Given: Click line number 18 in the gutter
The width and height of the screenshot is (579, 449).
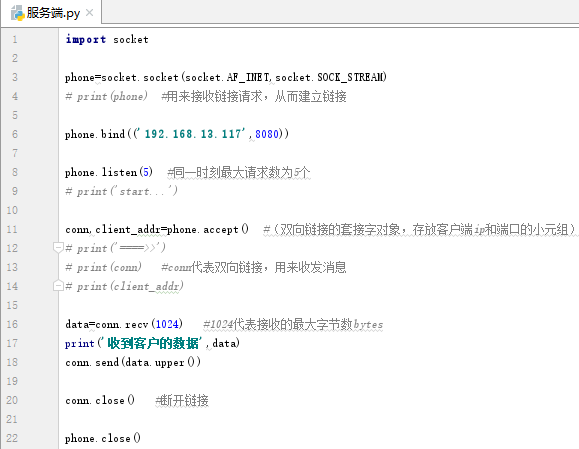Looking at the screenshot, I should pos(12,362).
